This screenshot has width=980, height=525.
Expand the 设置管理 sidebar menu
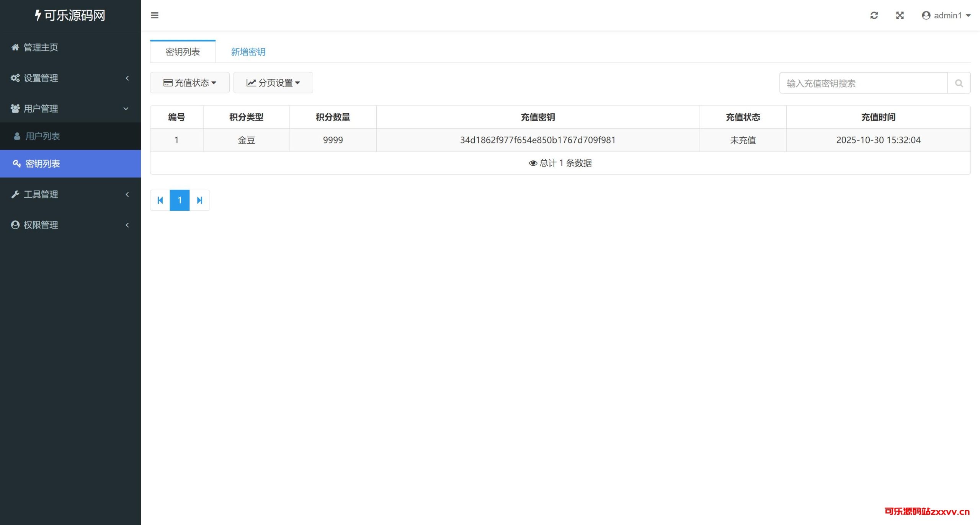coord(41,78)
